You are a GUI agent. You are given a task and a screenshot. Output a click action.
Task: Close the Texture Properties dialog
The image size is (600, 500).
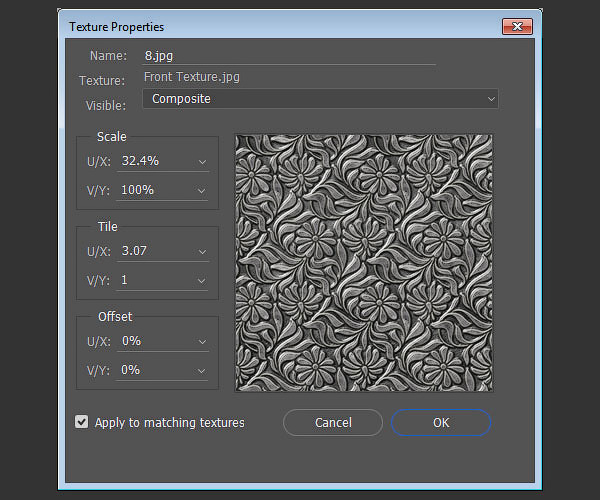pos(517,26)
